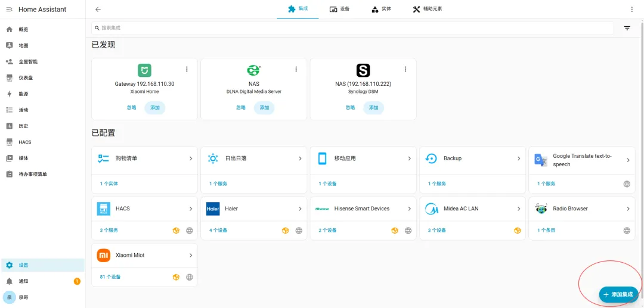Screen dimensions: 644x308
Task: Click the 移动应用 phone icon
Action: pyautogui.click(x=322, y=158)
